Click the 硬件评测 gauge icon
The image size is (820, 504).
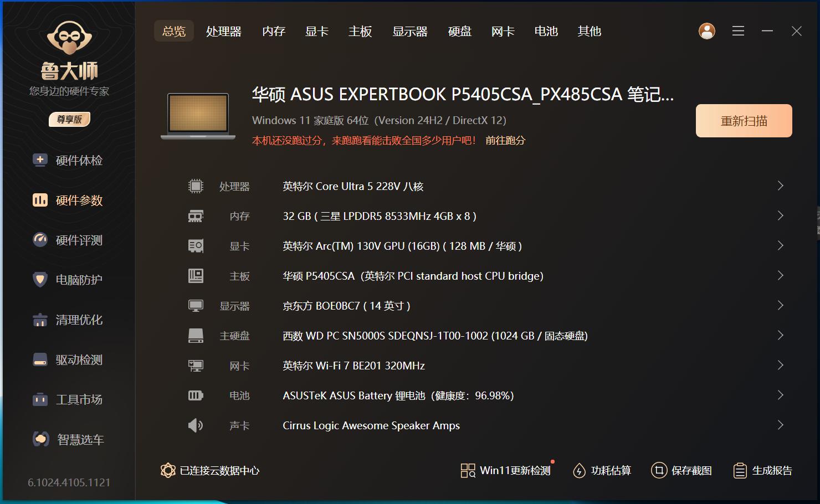click(x=40, y=240)
